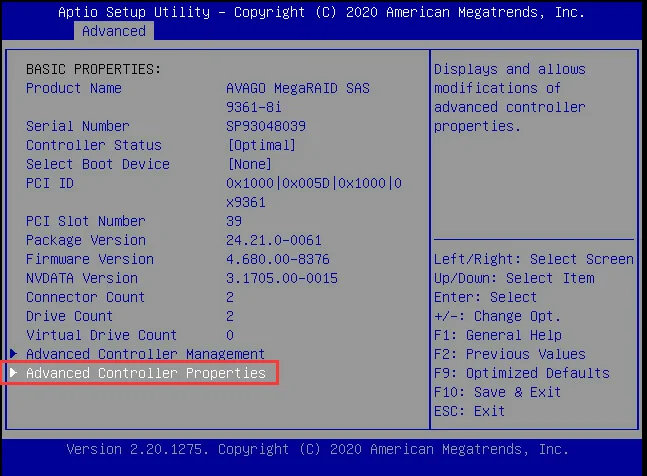Select serial number SP93048039
647x476 pixels.
[x=266, y=126]
